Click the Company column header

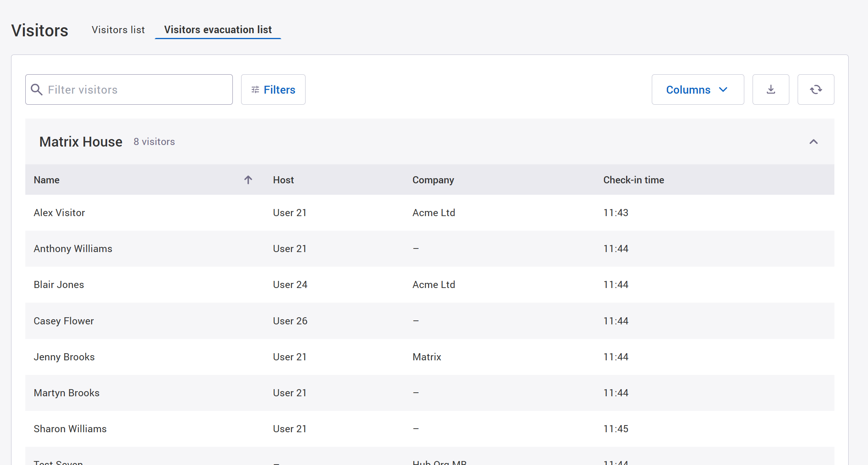(433, 180)
